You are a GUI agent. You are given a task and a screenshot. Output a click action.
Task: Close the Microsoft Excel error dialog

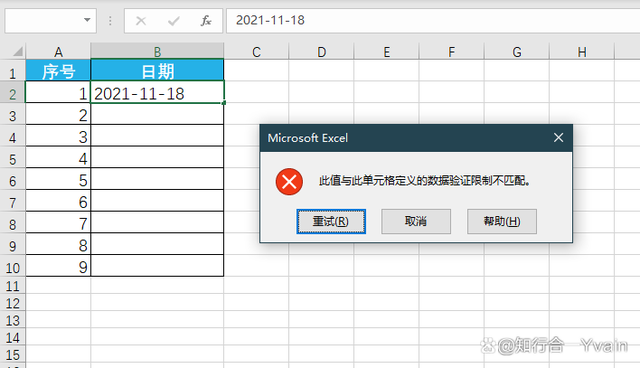tap(558, 138)
